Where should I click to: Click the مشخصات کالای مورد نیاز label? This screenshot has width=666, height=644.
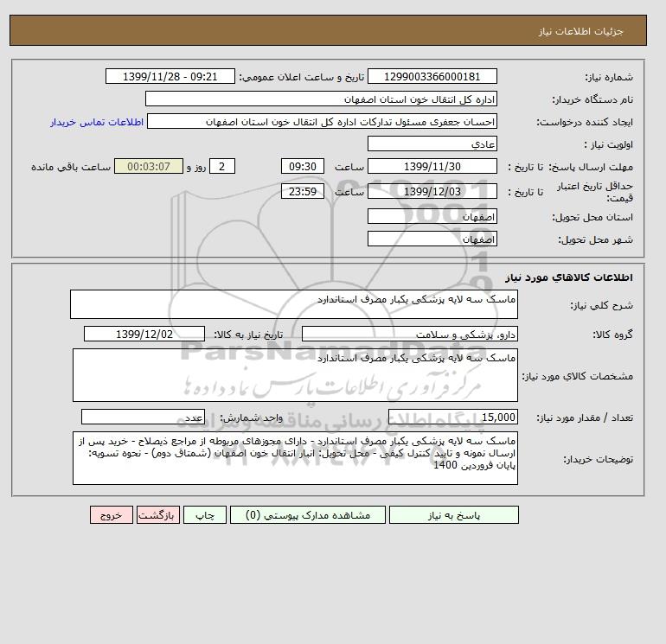coord(578,376)
